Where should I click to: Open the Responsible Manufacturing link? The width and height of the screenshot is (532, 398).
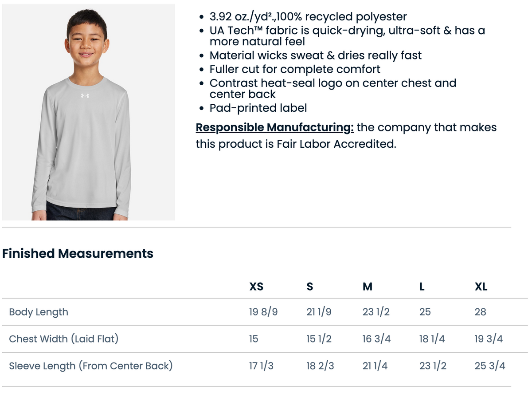275,127
